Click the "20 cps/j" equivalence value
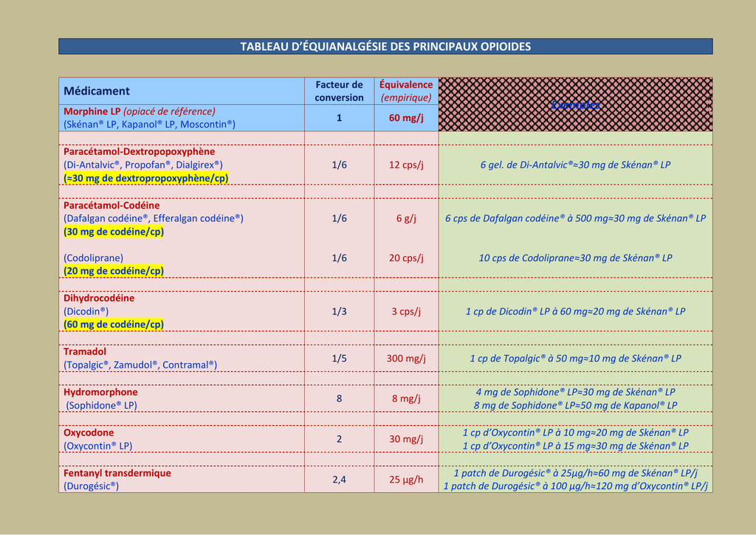The width and height of the screenshot is (756, 535). click(x=406, y=258)
